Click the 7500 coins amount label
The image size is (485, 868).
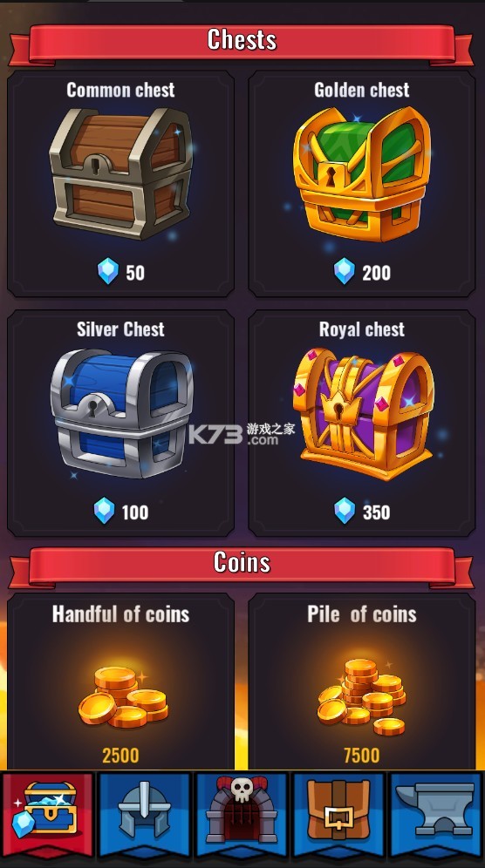pyautogui.click(x=361, y=756)
